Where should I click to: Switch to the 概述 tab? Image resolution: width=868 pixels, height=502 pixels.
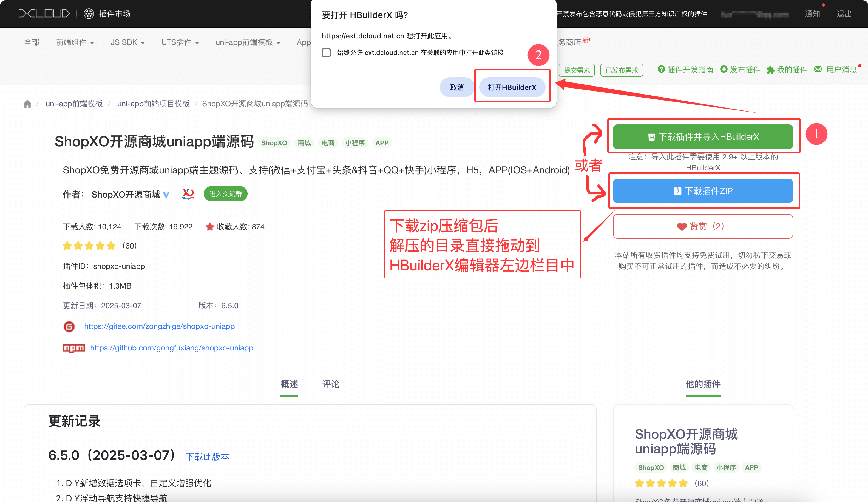[289, 384]
